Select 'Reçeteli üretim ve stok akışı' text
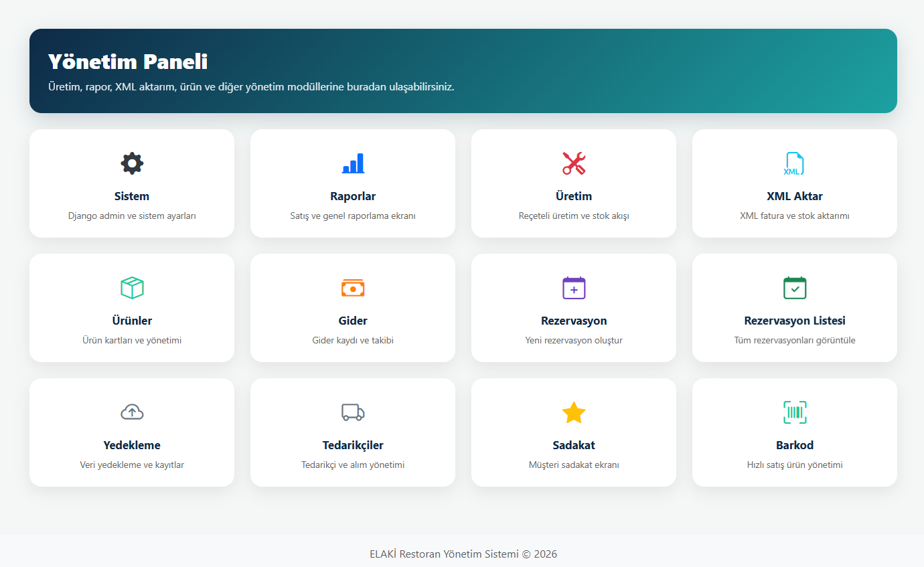This screenshot has width=924, height=567. (574, 216)
